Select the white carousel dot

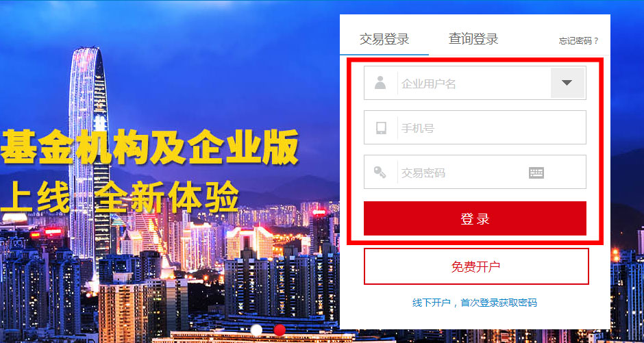[x=257, y=330]
